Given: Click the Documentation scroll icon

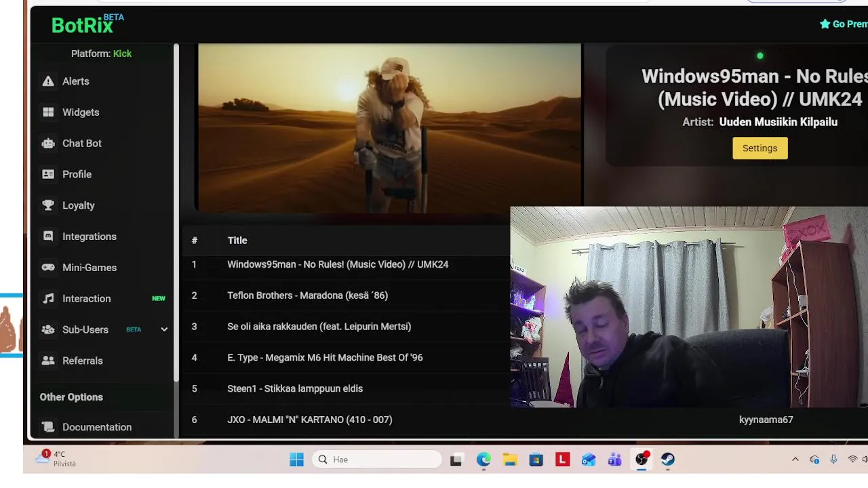Looking at the screenshot, I should coord(48,427).
